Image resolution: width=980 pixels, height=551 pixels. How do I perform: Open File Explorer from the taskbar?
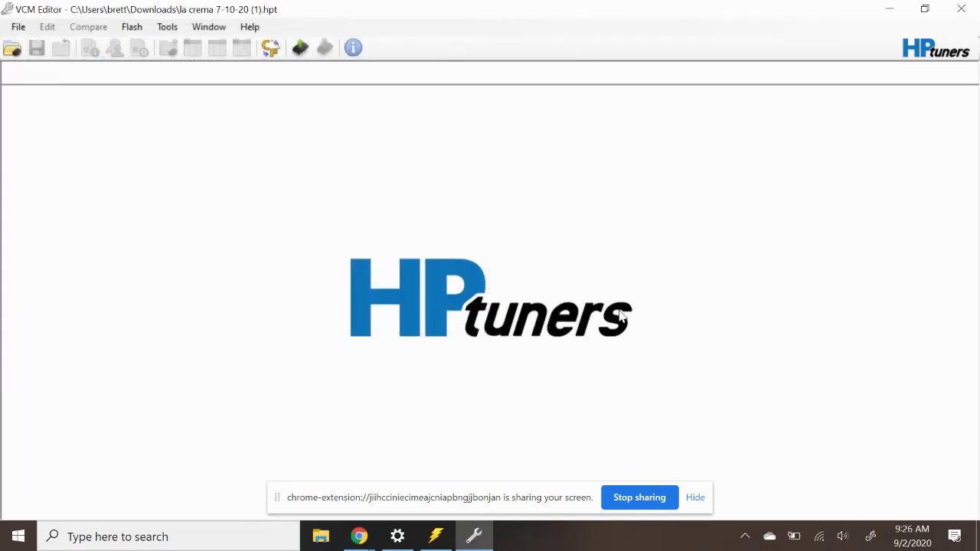point(321,536)
